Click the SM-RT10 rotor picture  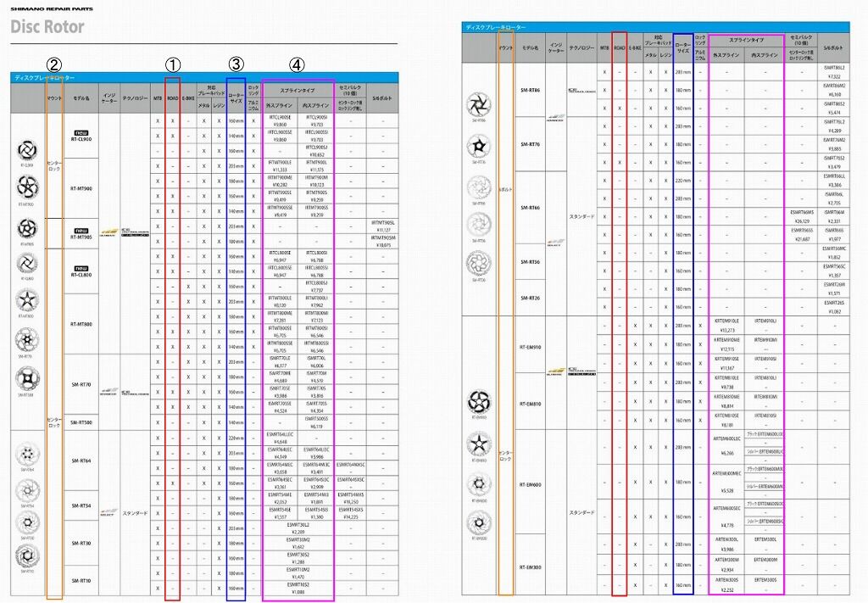click(x=26, y=556)
